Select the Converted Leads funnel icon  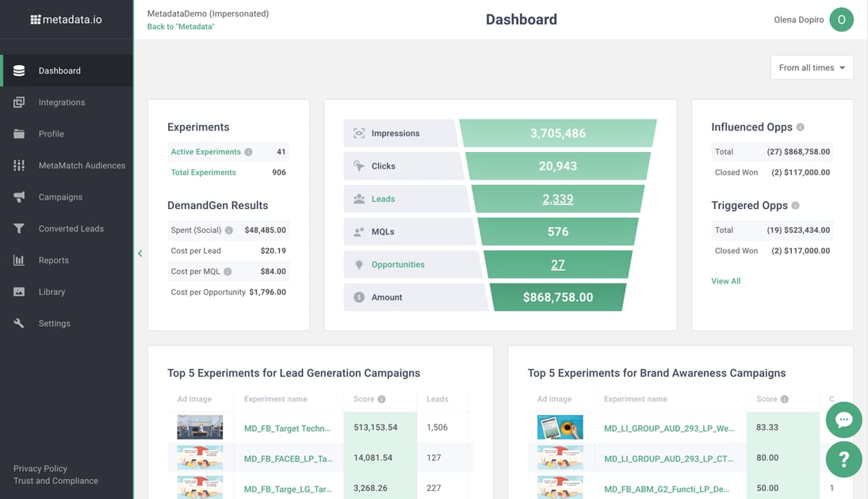coord(18,228)
